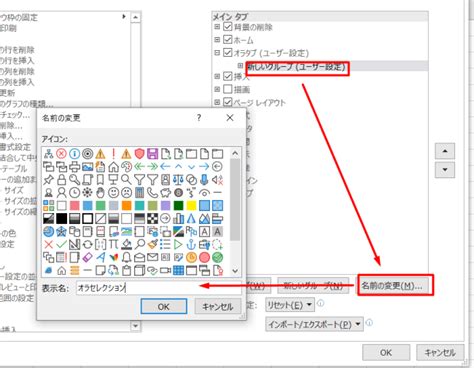Expand the 新しいグループ (ユーザー設定) node
The width and height of the screenshot is (474, 368).
(240, 66)
